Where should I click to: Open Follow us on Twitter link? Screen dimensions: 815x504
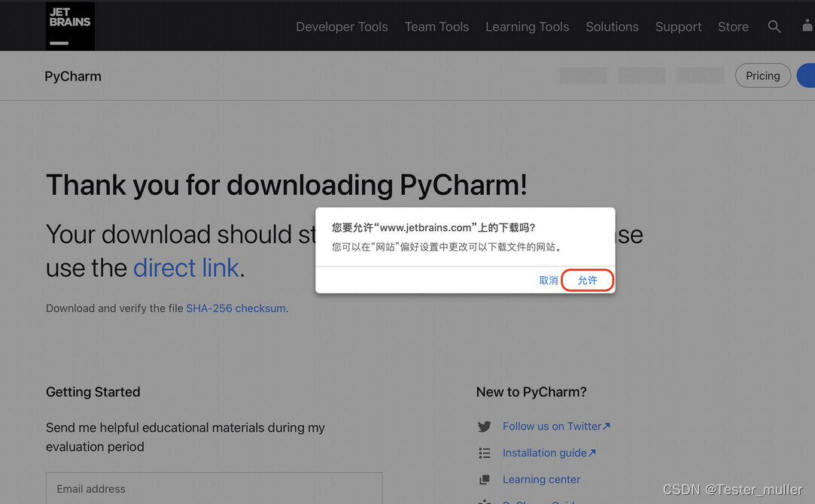pos(555,426)
